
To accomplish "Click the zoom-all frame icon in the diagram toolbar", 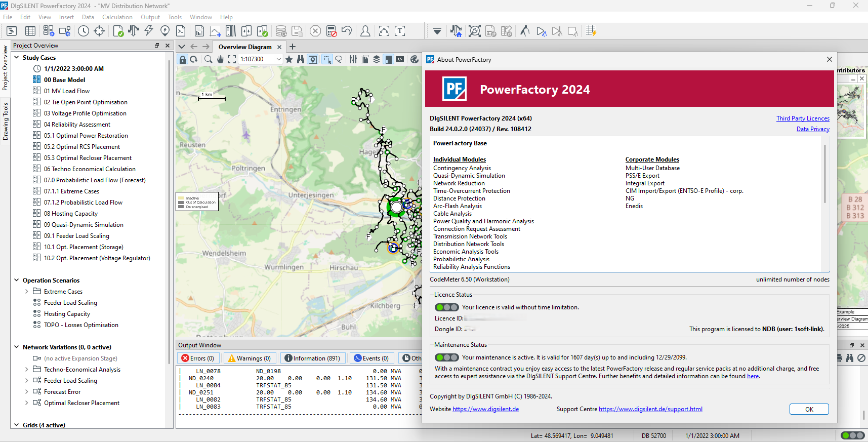I will click(x=232, y=59).
